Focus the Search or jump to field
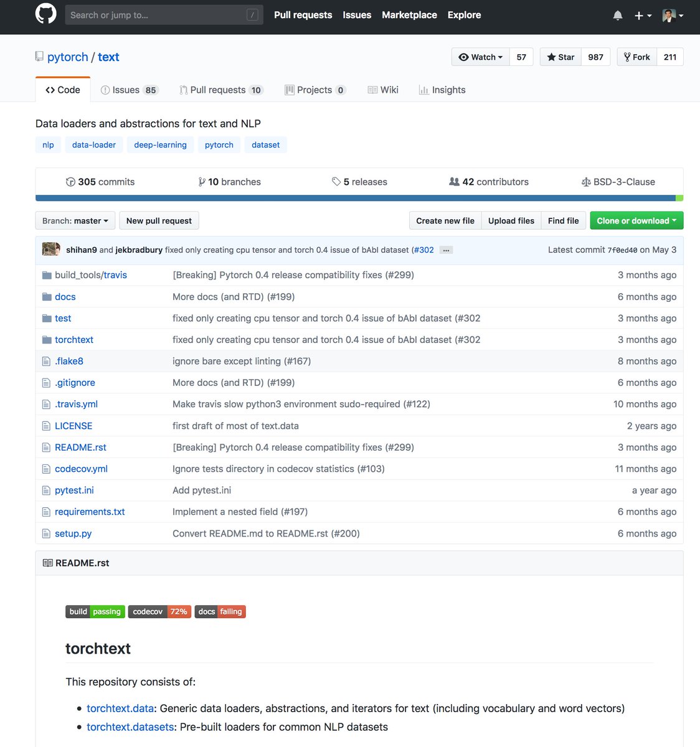 tap(164, 15)
